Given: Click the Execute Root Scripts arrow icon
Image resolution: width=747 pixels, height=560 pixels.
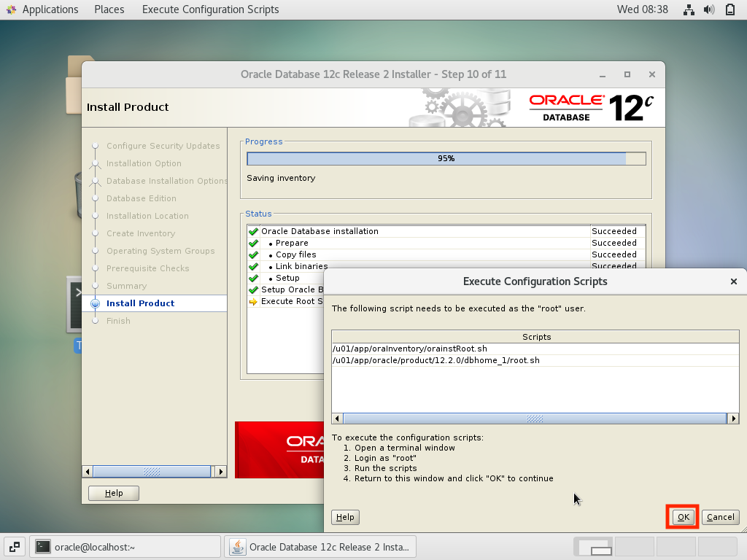Looking at the screenshot, I should tap(253, 301).
